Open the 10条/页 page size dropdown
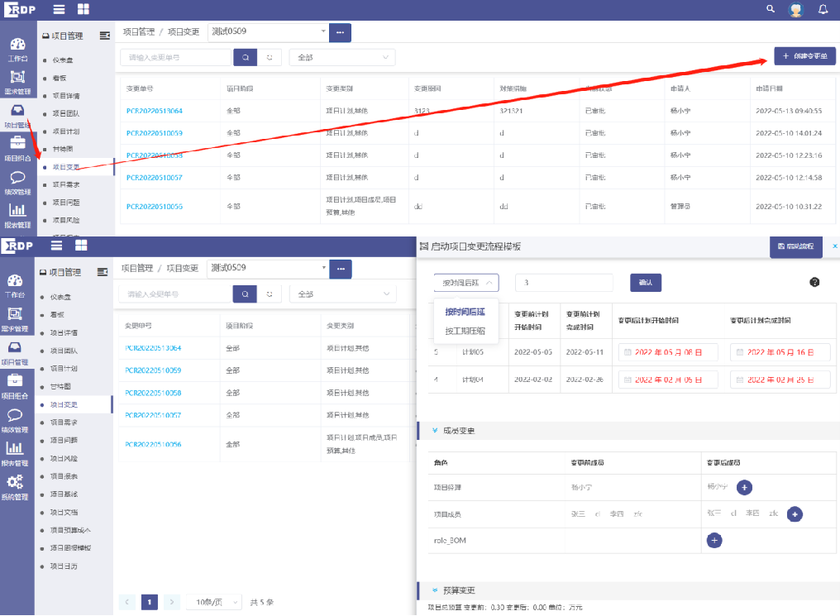 tap(214, 602)
